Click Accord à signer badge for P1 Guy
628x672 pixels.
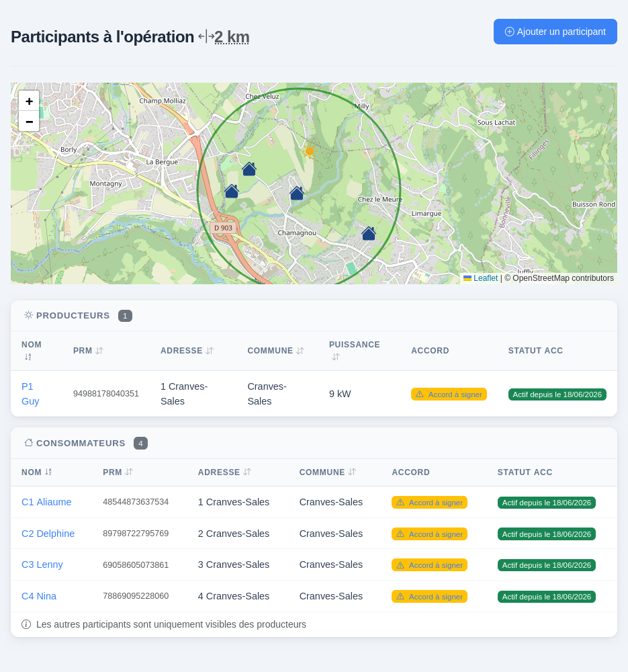[449, 394]
